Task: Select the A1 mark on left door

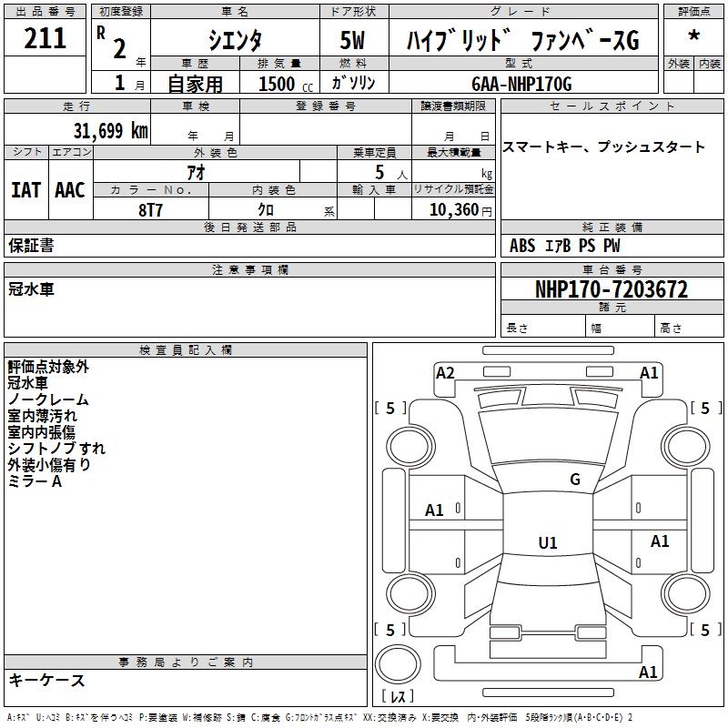Action: pos(434,511)
